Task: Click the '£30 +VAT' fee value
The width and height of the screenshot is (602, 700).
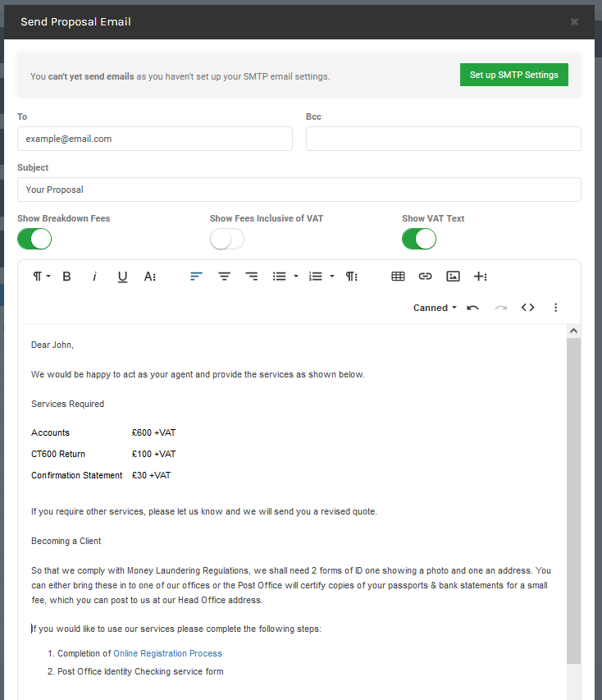Action: 151,475
